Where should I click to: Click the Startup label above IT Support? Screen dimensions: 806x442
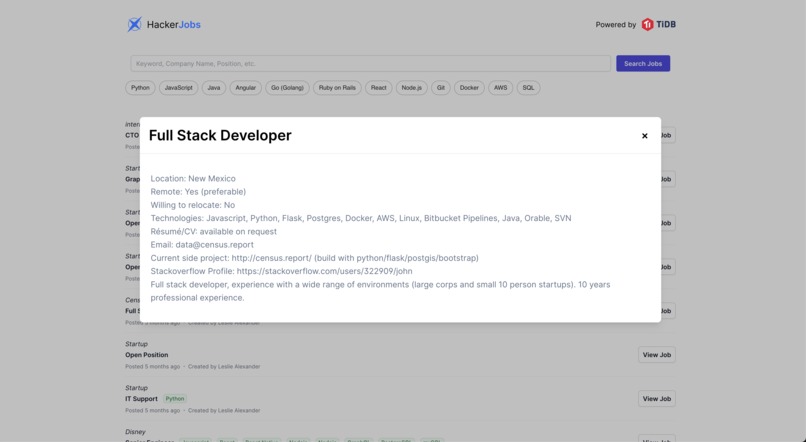136,388
